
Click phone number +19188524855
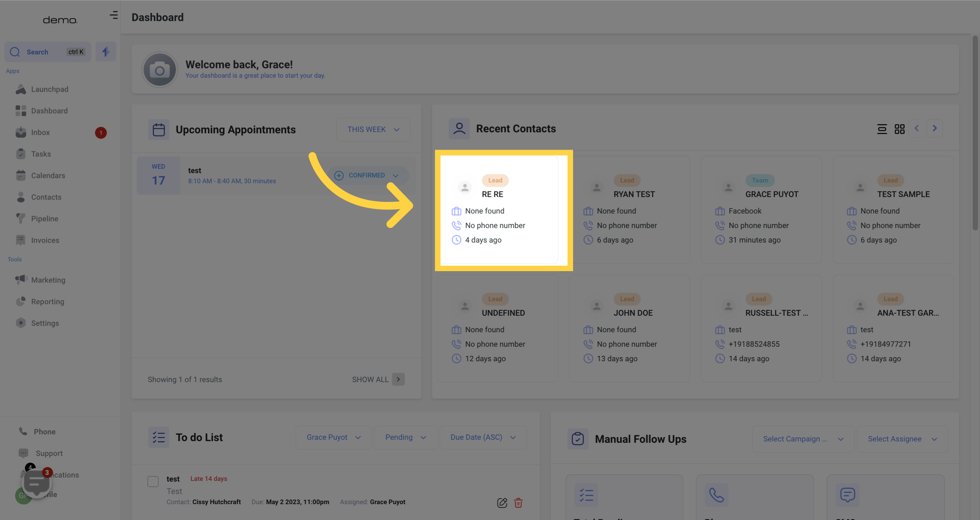754,344
